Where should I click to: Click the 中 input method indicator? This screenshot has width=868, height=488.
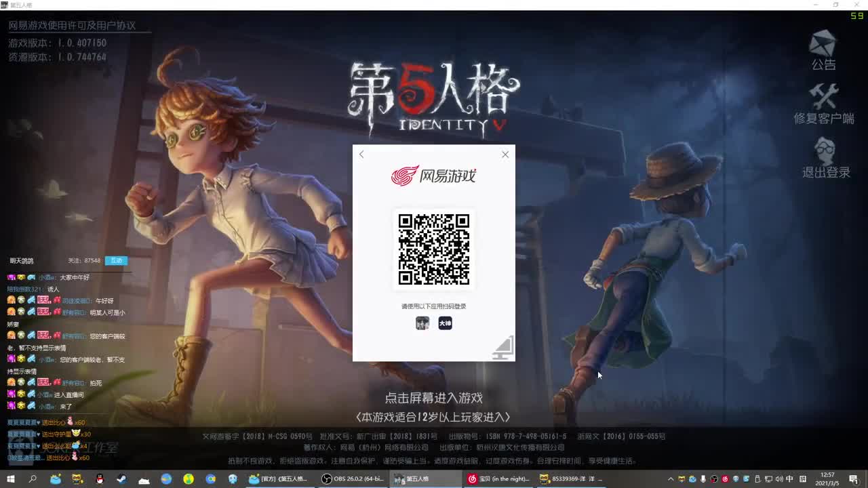[789, 479]
